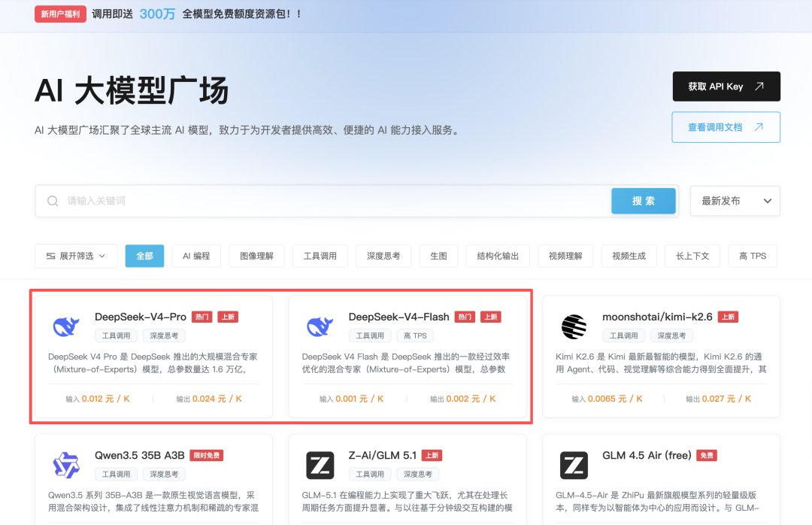Click the Qwen3.5 35B A3B logo
The image size is (812, 525).
click(66, 465)
